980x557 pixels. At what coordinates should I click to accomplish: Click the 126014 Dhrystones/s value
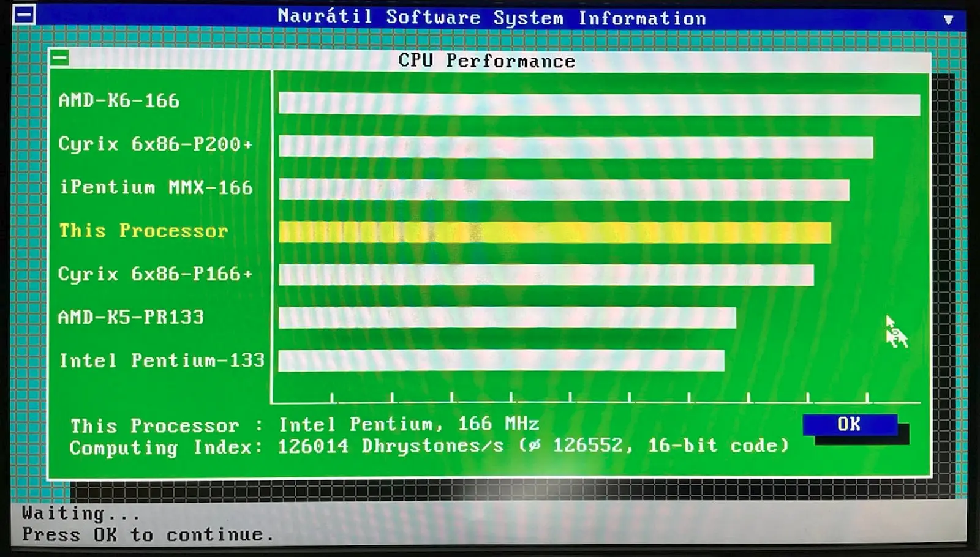pyautogui.click(x=391, y=446)
